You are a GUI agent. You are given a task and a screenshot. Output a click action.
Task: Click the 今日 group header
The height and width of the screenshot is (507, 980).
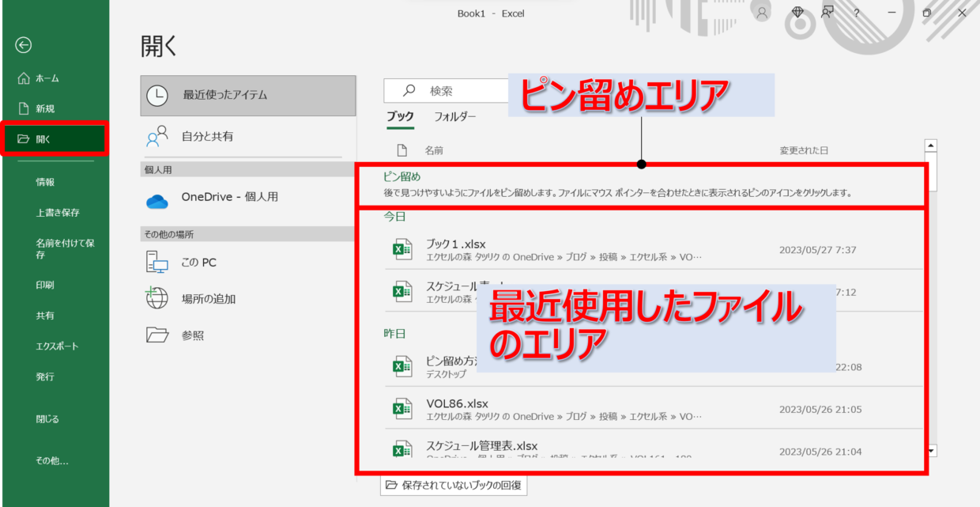[x=394, y=216]
